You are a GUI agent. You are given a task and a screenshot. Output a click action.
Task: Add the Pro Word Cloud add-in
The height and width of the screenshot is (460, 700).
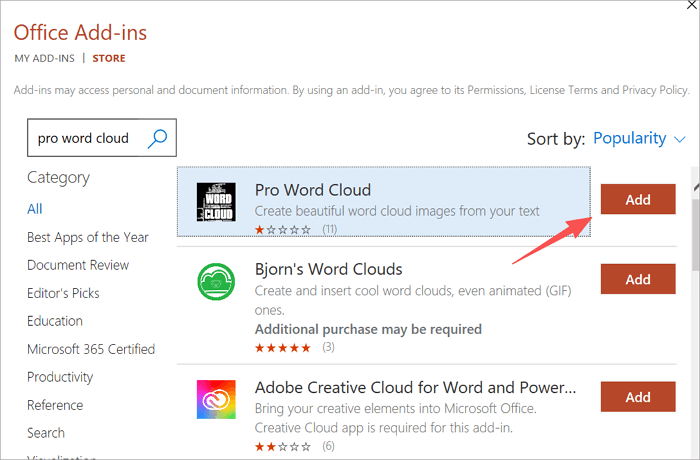[x=638, y=199]
